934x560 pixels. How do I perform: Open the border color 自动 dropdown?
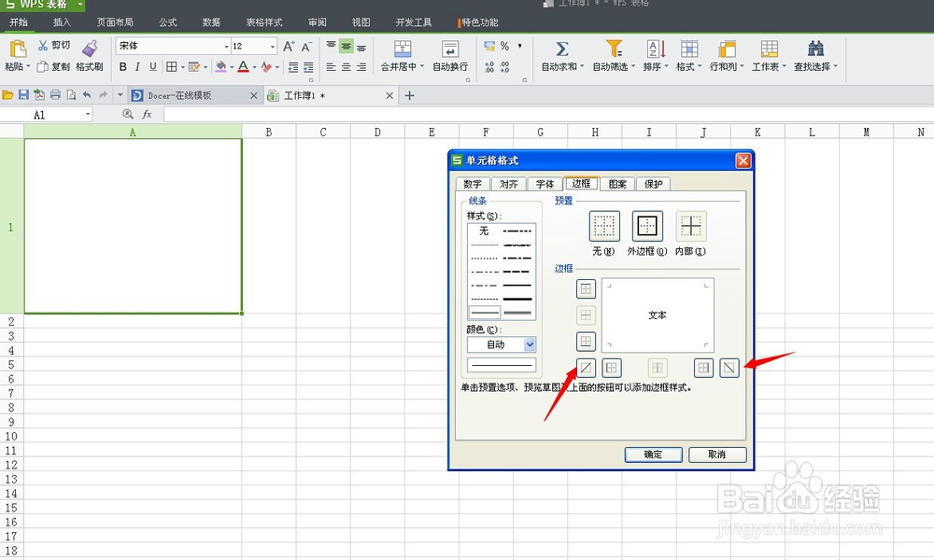pos(530,344)
